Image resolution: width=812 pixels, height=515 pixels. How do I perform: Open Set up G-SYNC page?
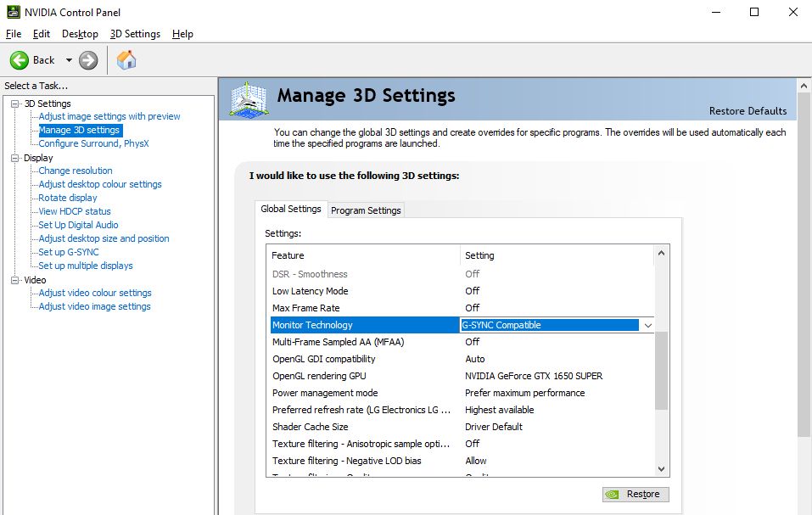tap(69, 252)
